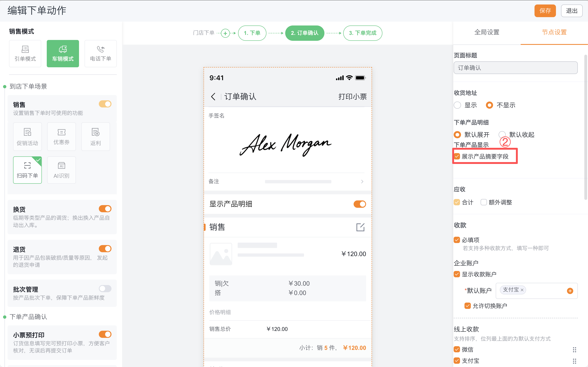
Task: Click the 优惠券 feature icon
Action: pos(61,136)
